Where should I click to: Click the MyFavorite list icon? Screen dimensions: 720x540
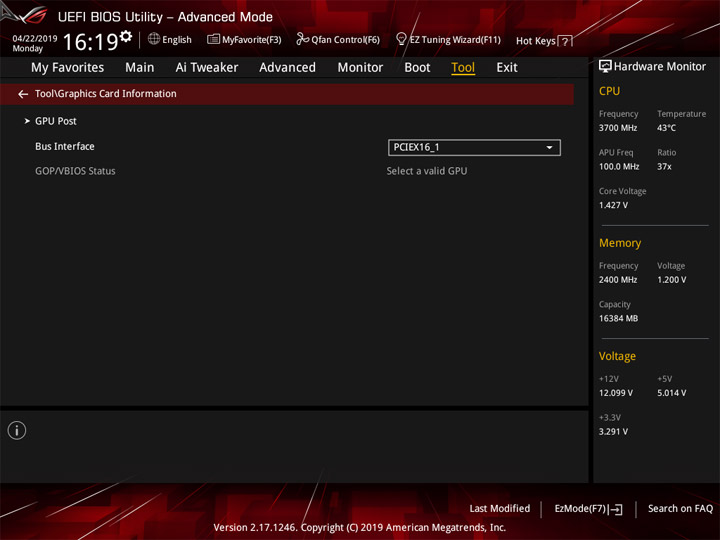pos(213,39)
